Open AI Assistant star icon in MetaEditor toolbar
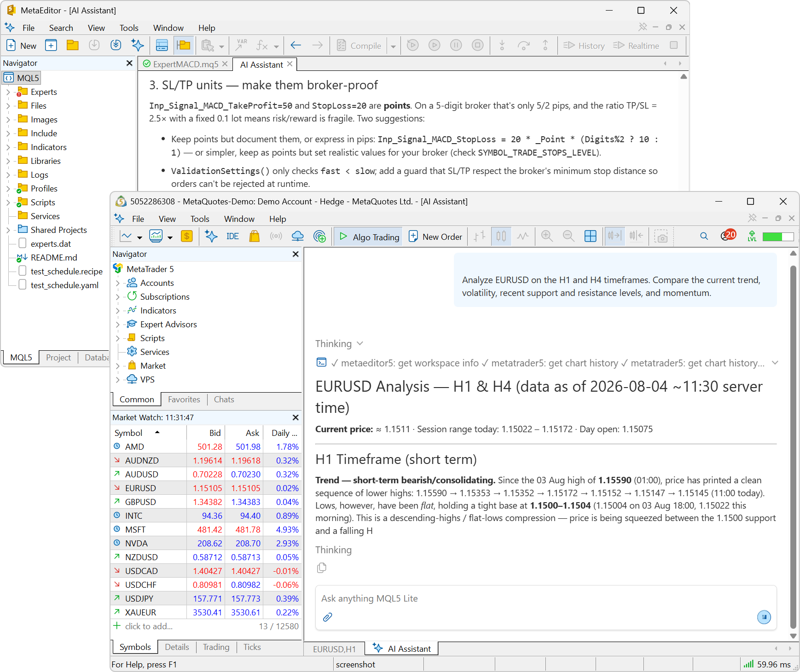The width and height of the screenshot is (800, 672). (x=138, y=45)
